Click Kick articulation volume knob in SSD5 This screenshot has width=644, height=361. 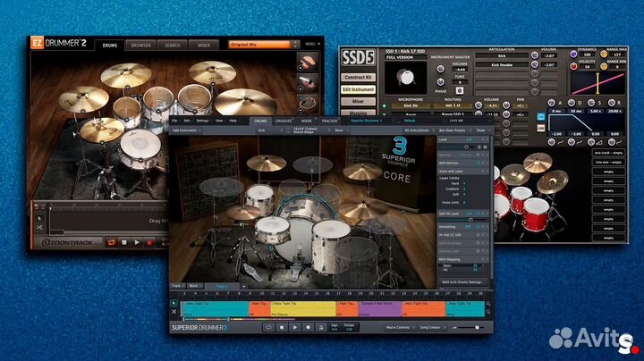coord(534,55)
